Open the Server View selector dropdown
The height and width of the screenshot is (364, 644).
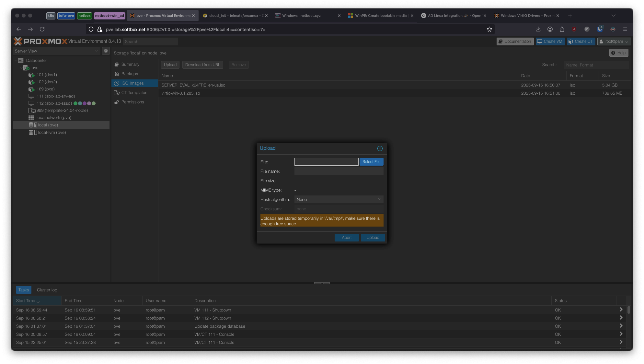tap(97, 51)
